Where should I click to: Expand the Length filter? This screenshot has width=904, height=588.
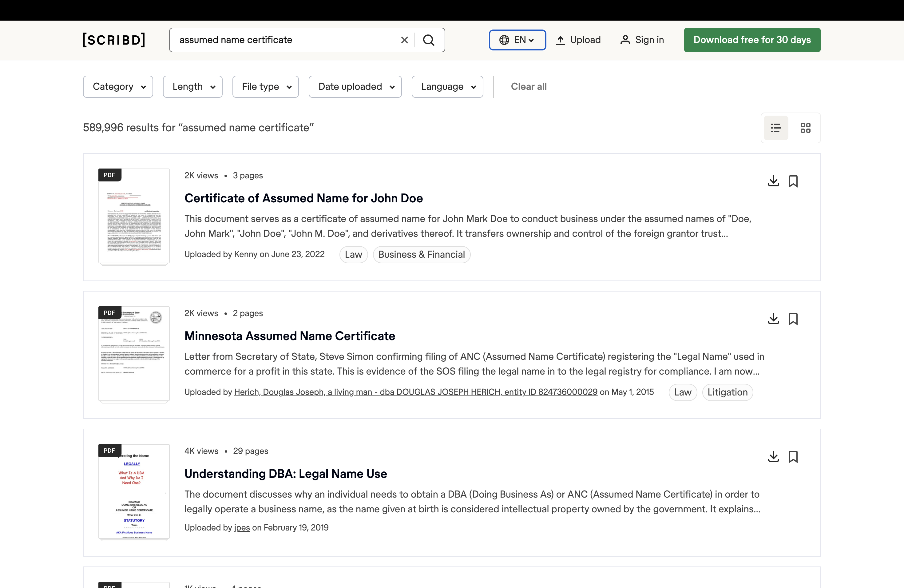[192, 87]
